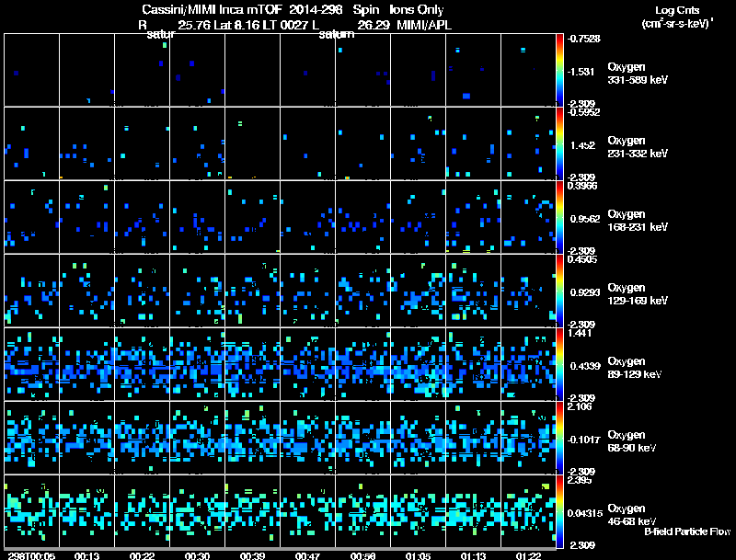Click the 00:13 time tick label
The image size is (736, 560).
point(86,555)
